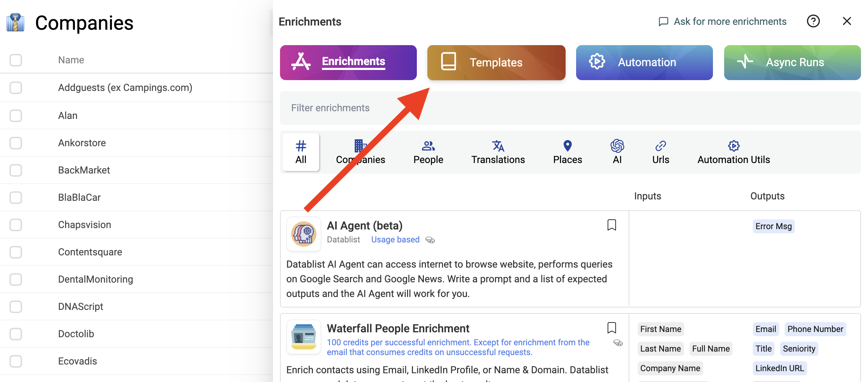
Task: Switch to the Automation tab
Action: [644, 62]
